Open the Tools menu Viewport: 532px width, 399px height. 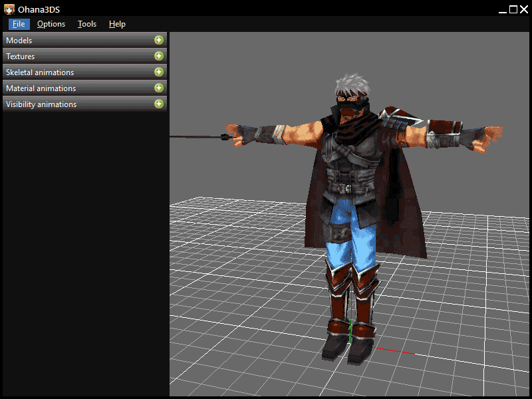tap(87, 24)
